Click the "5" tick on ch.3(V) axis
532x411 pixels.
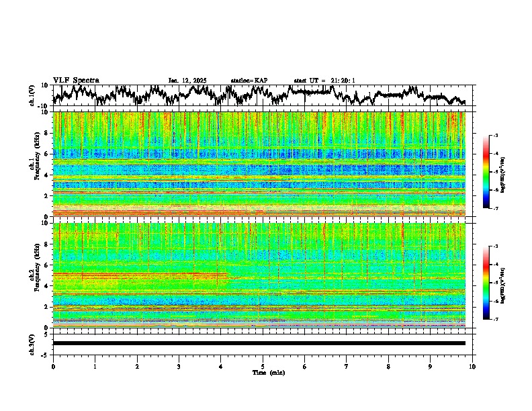(46, 334)
